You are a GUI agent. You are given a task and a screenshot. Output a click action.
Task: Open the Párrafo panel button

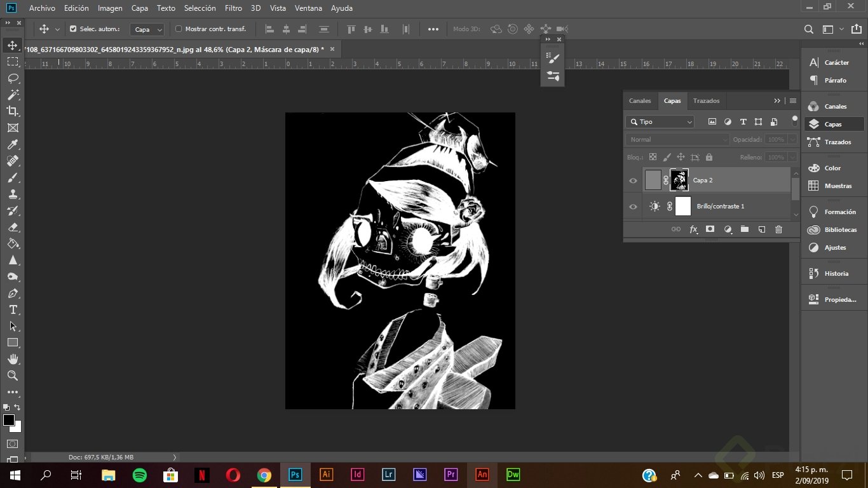click(834, 81)
